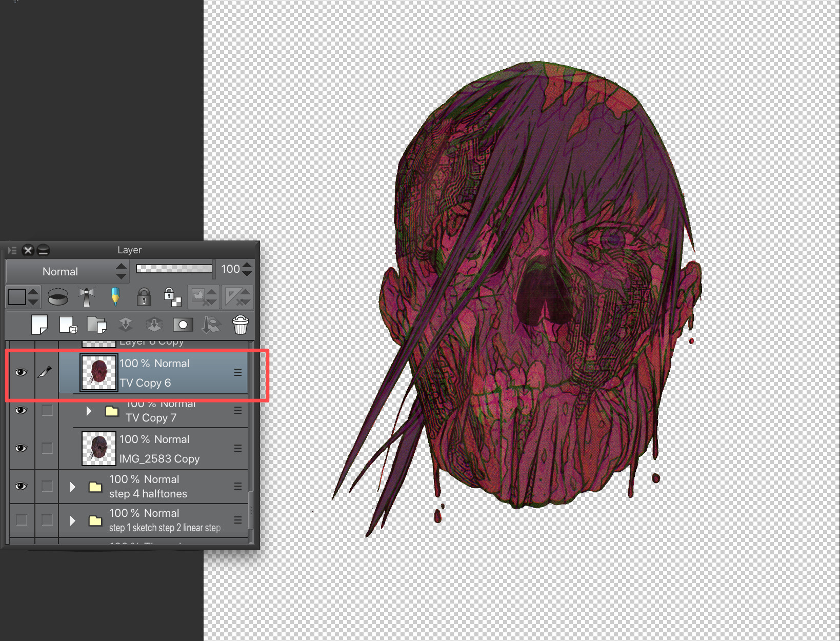Click the Lock Transparent Pixels icon
This screenshot has width=840, height=641.
tap(172, 297)
